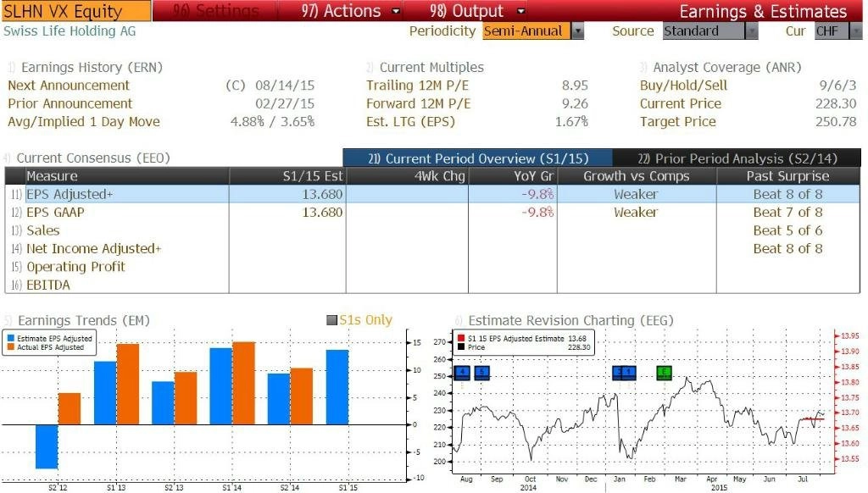Open 97) Actions menu
This screenshot has height=493, width=868.
click(341, 11)
